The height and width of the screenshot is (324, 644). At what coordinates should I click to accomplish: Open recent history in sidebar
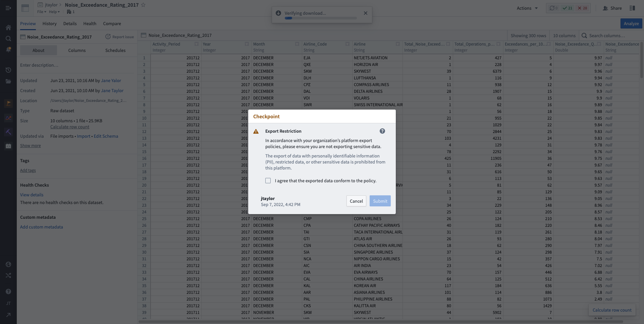8,70
